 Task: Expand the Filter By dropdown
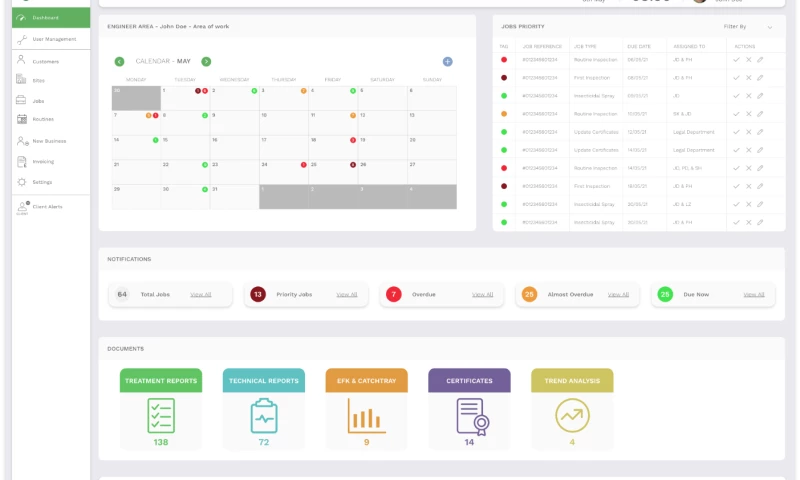click(748, 27)
